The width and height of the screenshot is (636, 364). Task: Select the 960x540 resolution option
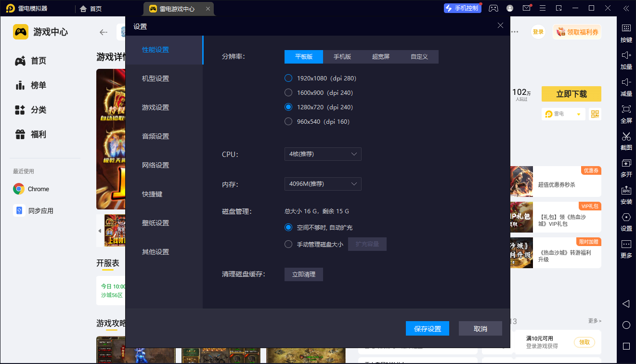pos(288,121)
